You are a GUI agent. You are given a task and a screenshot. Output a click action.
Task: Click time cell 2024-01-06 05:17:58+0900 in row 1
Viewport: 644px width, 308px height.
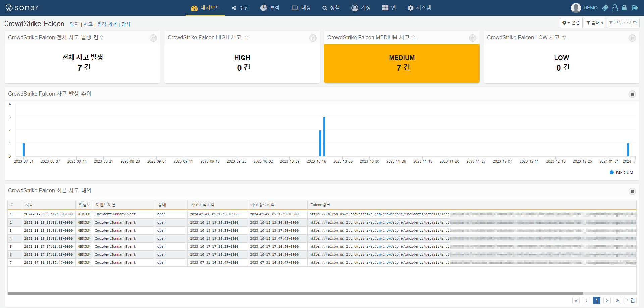coord(48,214)
